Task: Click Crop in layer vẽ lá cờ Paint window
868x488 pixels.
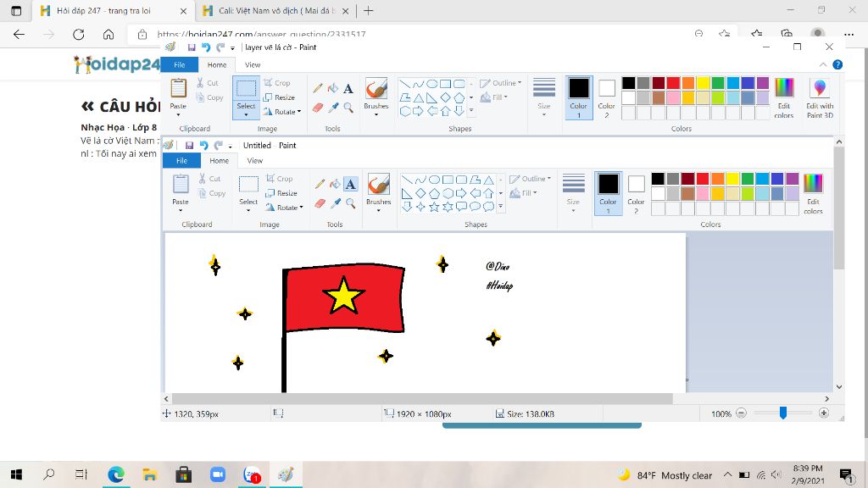Action: [277, 83]
